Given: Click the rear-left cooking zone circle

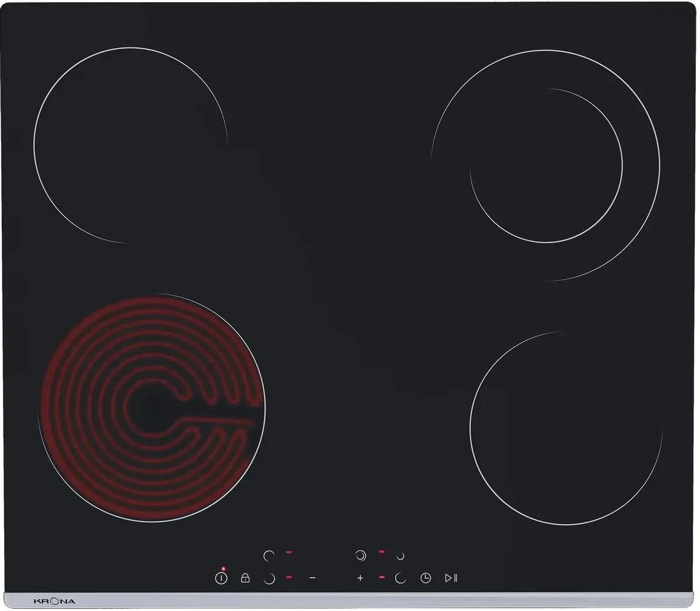Looking at the screenshot, I should [130, 146].
